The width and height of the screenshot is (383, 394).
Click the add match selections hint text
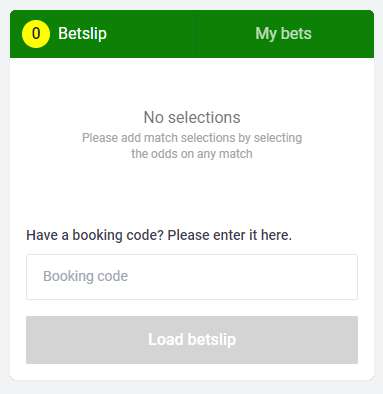pyautogui.click(x=192, y=146)
